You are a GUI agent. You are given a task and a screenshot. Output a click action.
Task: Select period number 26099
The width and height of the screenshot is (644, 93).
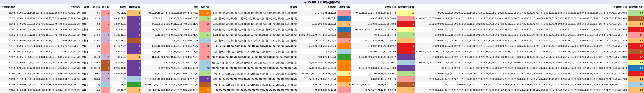coord(12,79)
